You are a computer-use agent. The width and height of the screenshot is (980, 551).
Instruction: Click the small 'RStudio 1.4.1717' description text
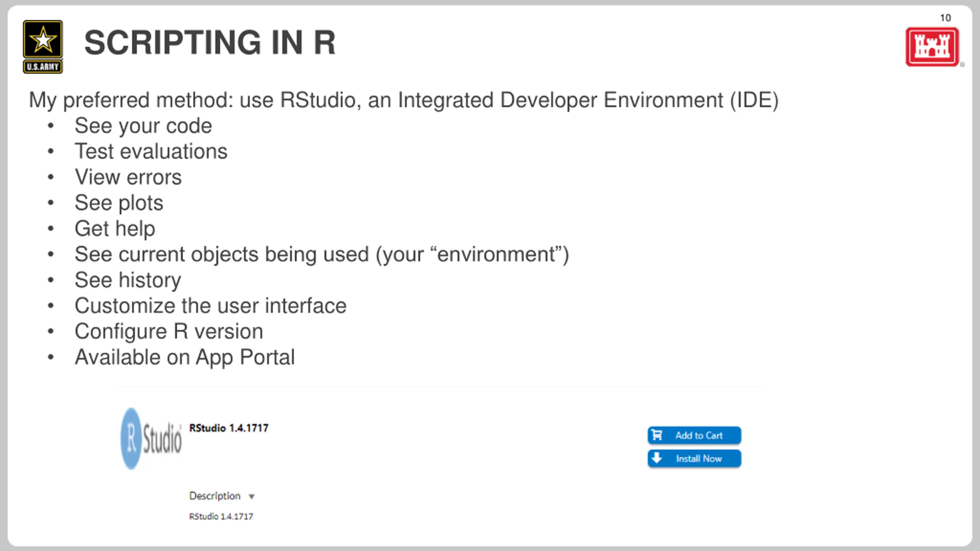click(221, 517)
